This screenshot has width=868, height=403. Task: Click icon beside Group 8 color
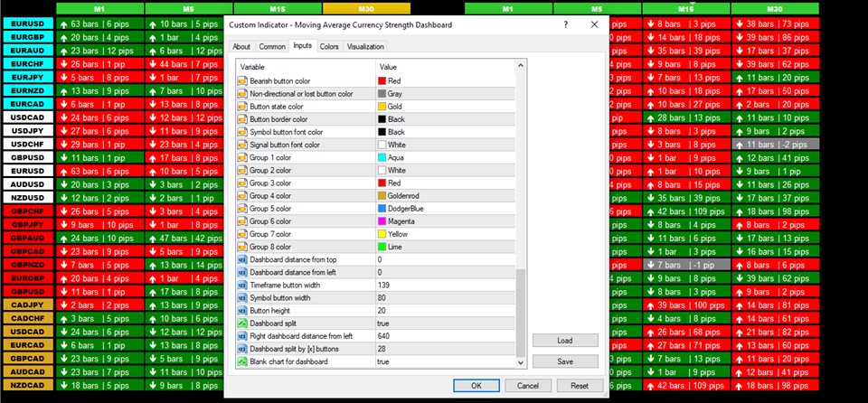tap(241, 247)
